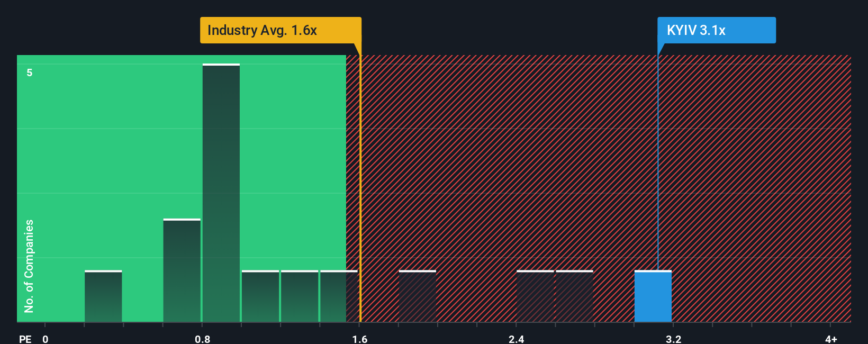Select the tallest bar with five companies
This screenshot has width=868, height=344.
(x=221, y=193)
